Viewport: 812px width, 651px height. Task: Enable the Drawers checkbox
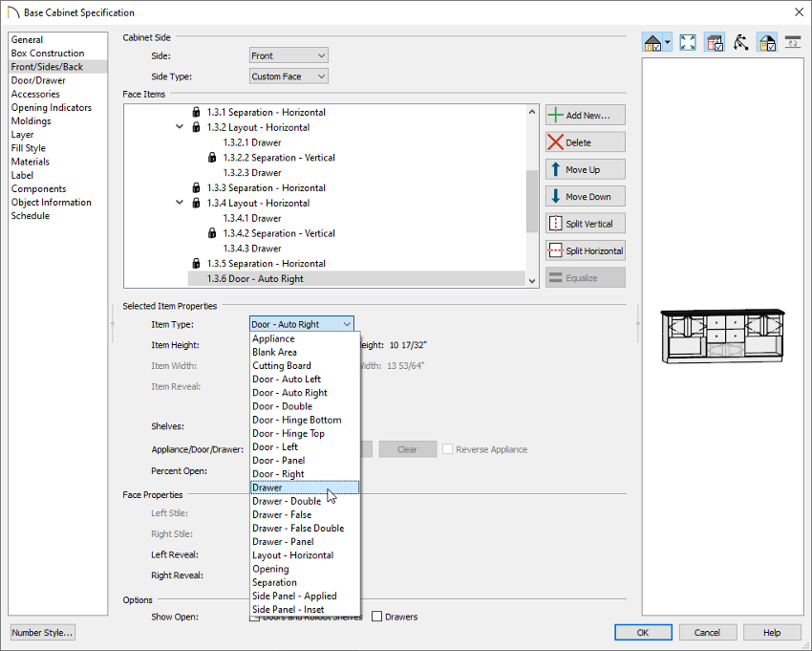pyautogui.click(x=377, y=617)
